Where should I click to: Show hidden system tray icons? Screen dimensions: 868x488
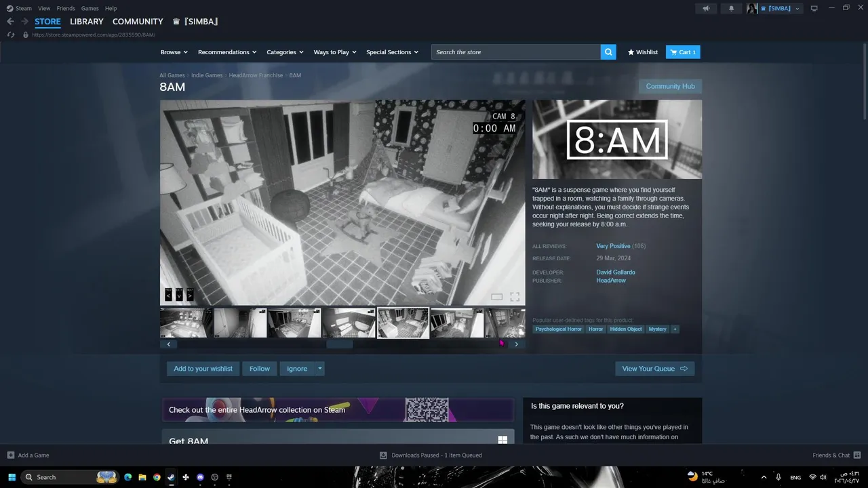click(764, 477)
